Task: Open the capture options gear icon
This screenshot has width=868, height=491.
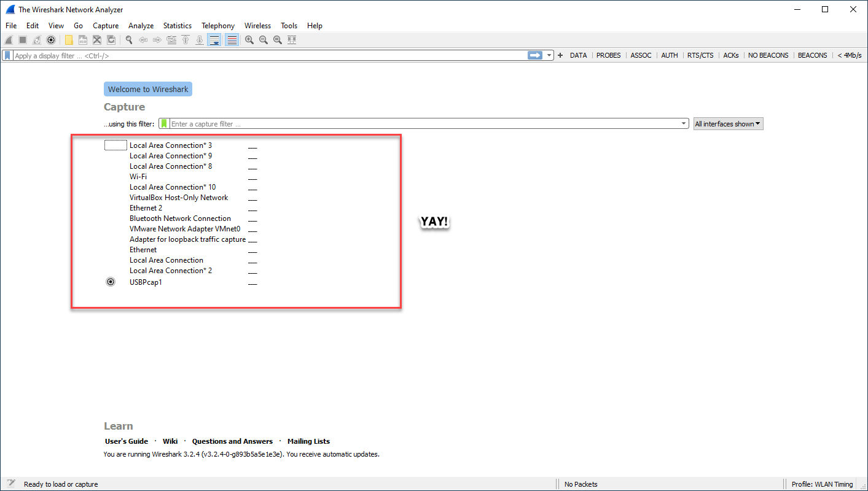Action: [51, 40]
